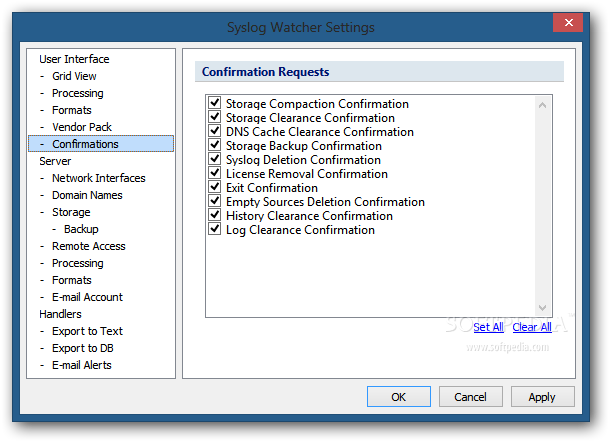Open the Vendor Pack settings page
Screen dimensions: 610x442
[x=82, y=127]
